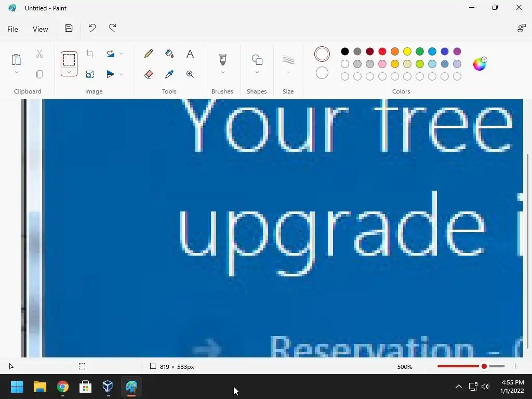Screen dimensions: 532x399
Task: Open Microsoft Store from taskbar
Action: click(86, 387)
